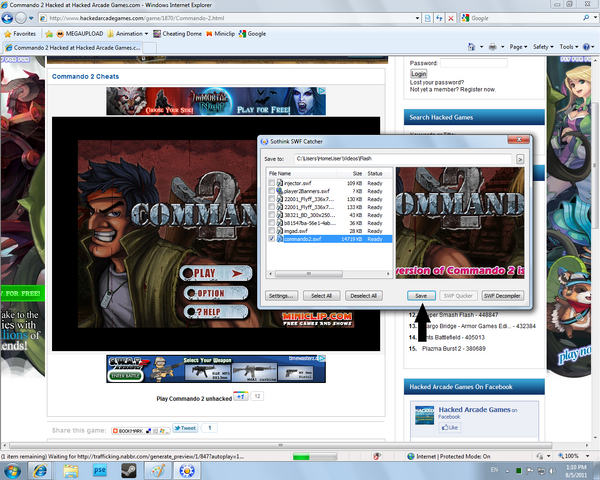The image size is (600, 480).
Task: Click OPTION in the Commando 2 game
Action: [x=216, y=293]
